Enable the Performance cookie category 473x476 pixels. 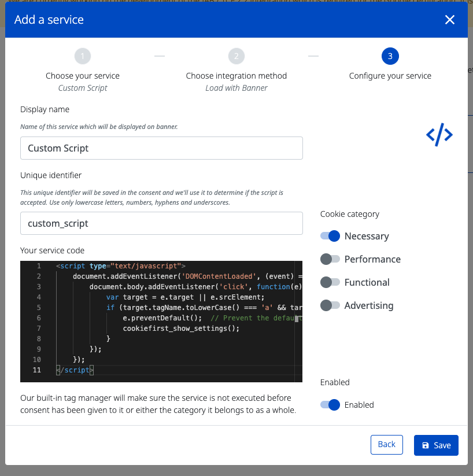click(x=330, y=259)
